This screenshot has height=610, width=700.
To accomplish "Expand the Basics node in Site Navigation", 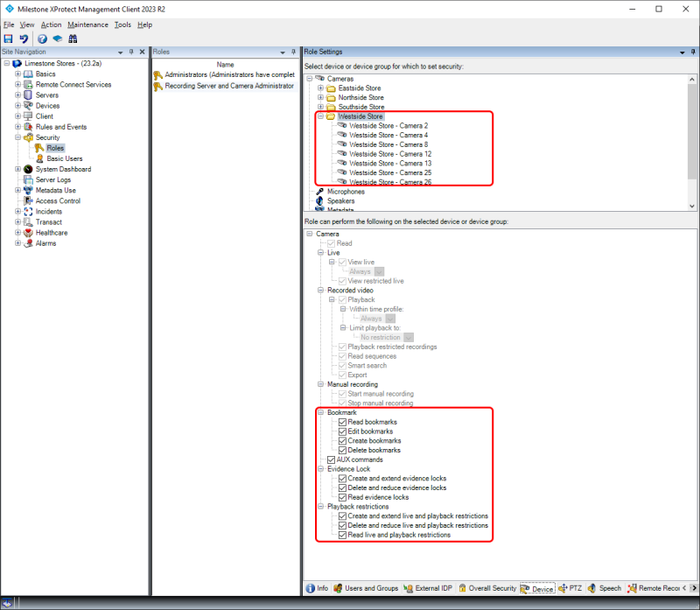I will [17, 74].
